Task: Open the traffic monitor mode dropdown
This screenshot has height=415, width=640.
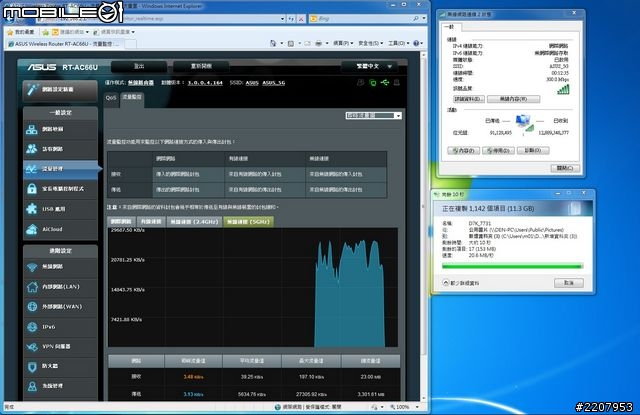Action: 373,116
